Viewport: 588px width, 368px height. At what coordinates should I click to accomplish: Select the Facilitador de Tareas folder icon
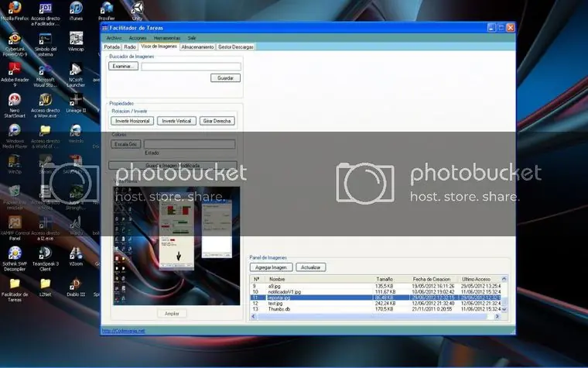(15, 290)
